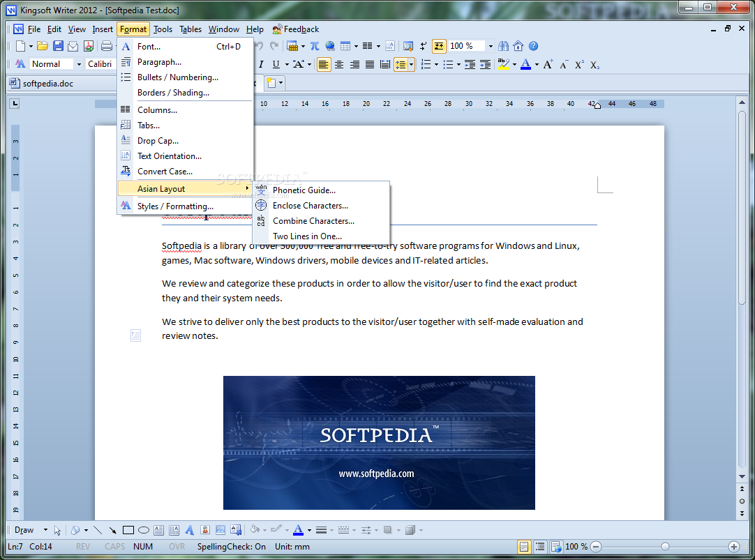
Task: Open the Paragraph menu entry
Action: click(x=186, y=62)
